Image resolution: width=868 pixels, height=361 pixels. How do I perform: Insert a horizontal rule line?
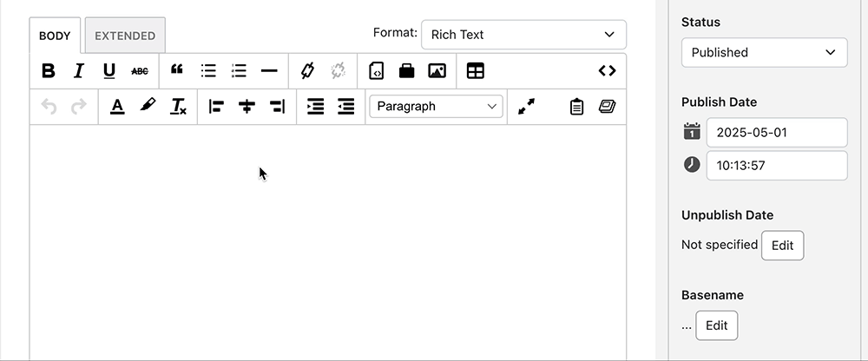click(269, 71)
